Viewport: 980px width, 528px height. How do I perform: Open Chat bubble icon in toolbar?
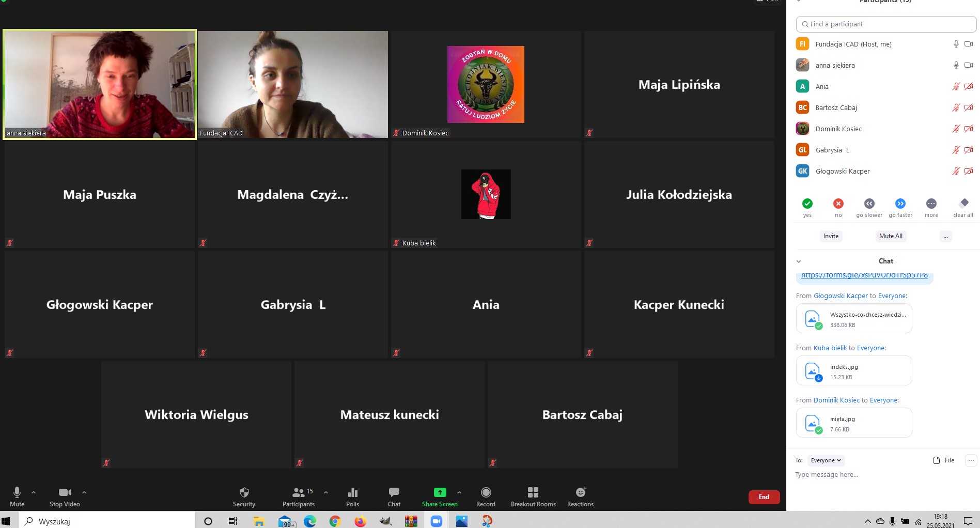point(394,492)
